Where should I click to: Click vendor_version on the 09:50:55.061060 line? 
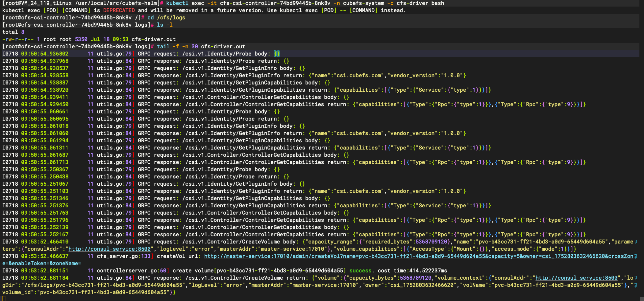tap(412, 133)
